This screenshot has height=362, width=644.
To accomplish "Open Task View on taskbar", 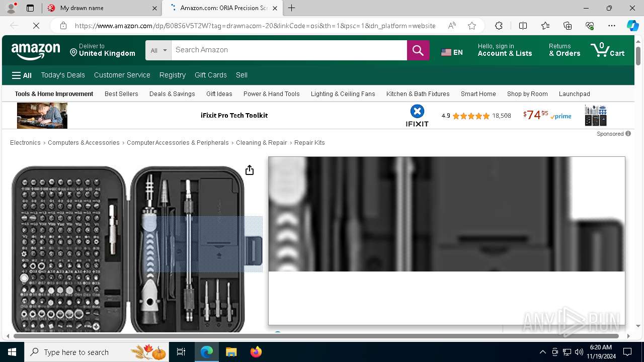I will [181, 352].
